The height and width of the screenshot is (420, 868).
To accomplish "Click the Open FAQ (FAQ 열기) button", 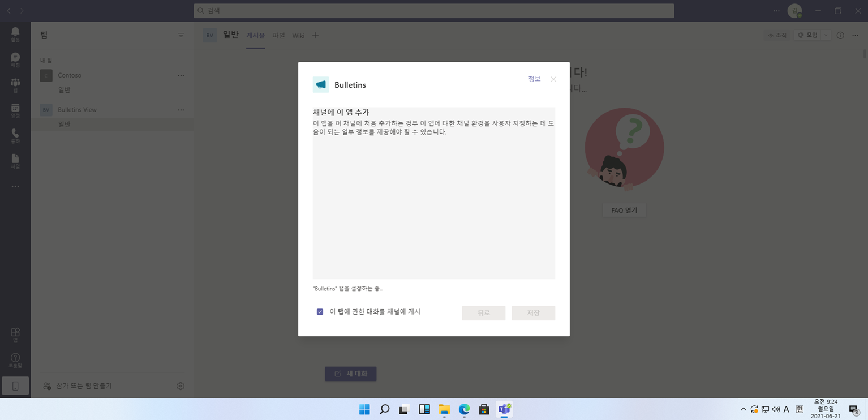I will pyautogui.click(x=624, y=211).
